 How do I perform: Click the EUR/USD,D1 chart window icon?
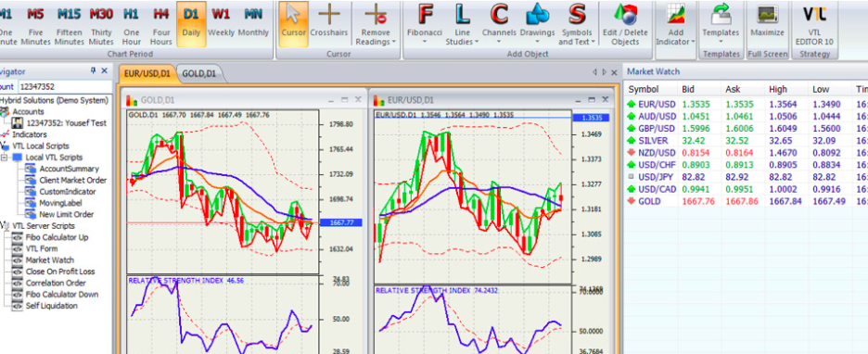coord(378,100)
